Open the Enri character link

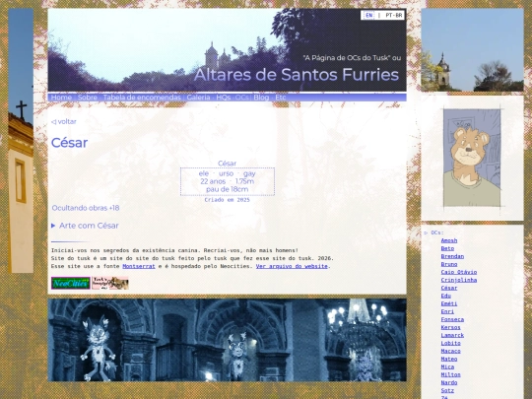point(447,311)
